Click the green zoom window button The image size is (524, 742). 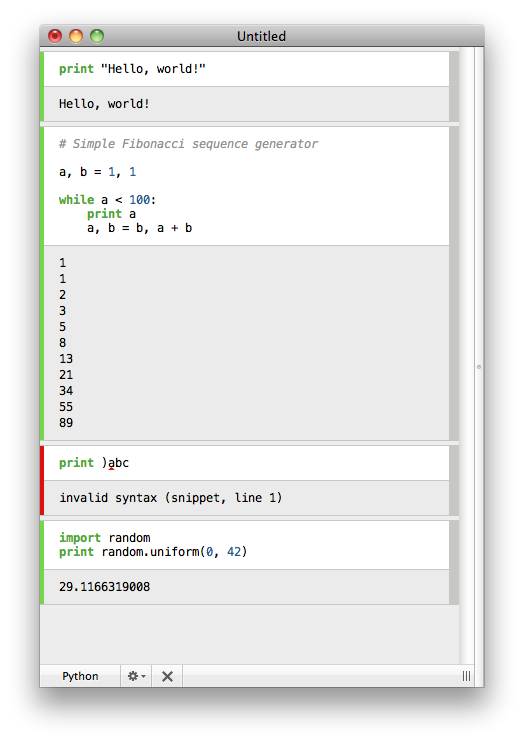click(x=97, y=36)
